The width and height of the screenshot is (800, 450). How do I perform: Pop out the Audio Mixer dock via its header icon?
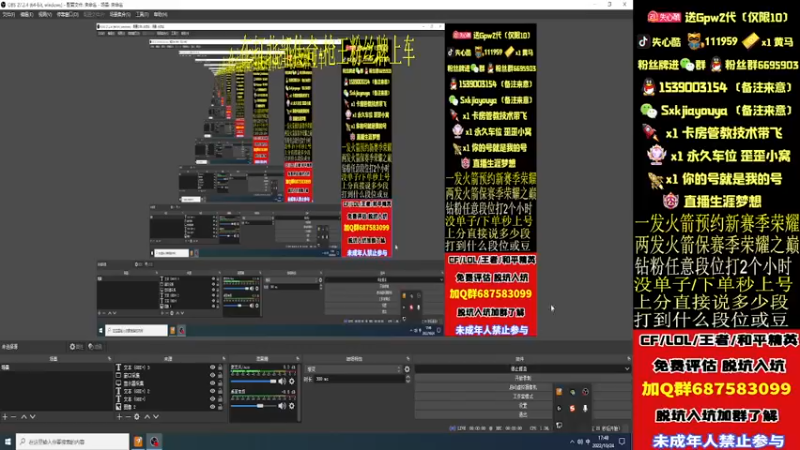tap(297, 359)
